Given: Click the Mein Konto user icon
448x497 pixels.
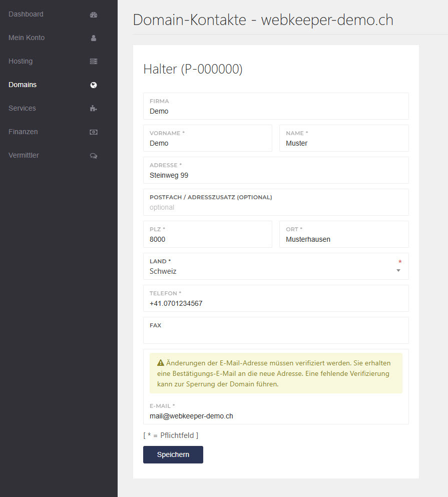Looking at the screenshot, I should tap(94, 38).
